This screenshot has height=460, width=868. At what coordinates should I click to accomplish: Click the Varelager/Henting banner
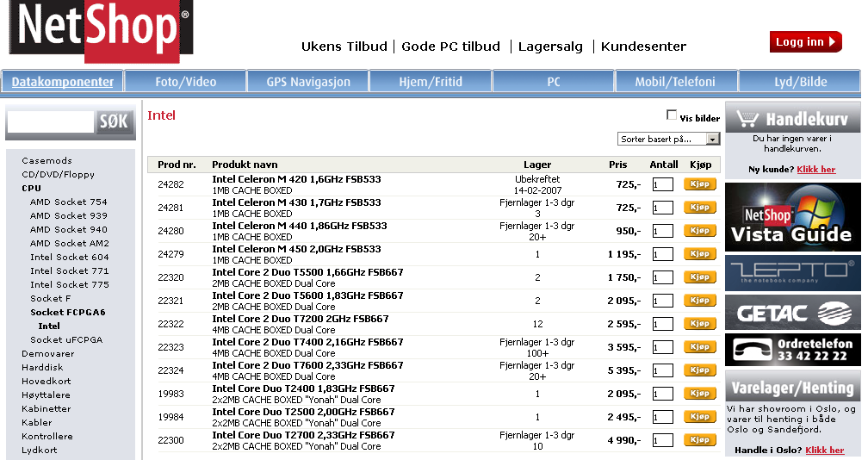[x=793, y=387]
